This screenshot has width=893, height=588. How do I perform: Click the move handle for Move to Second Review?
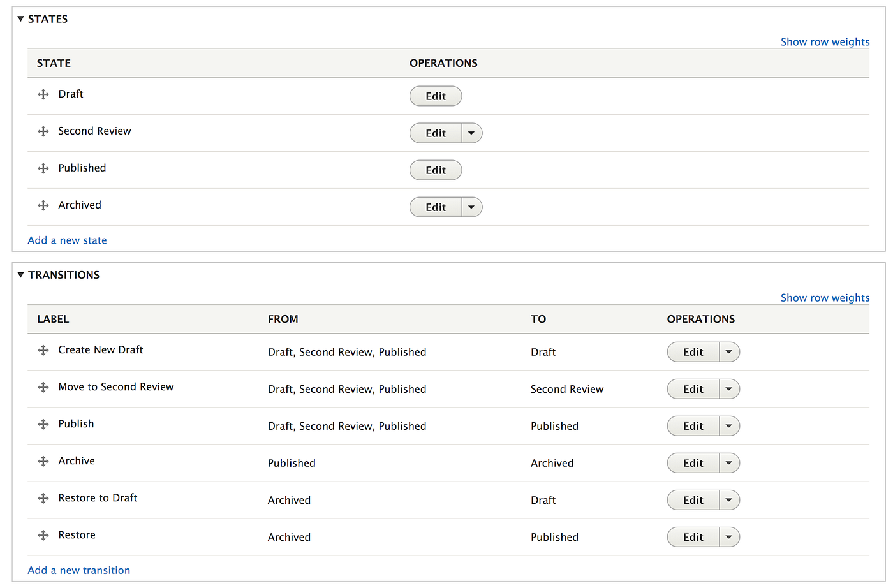point(43,387)
